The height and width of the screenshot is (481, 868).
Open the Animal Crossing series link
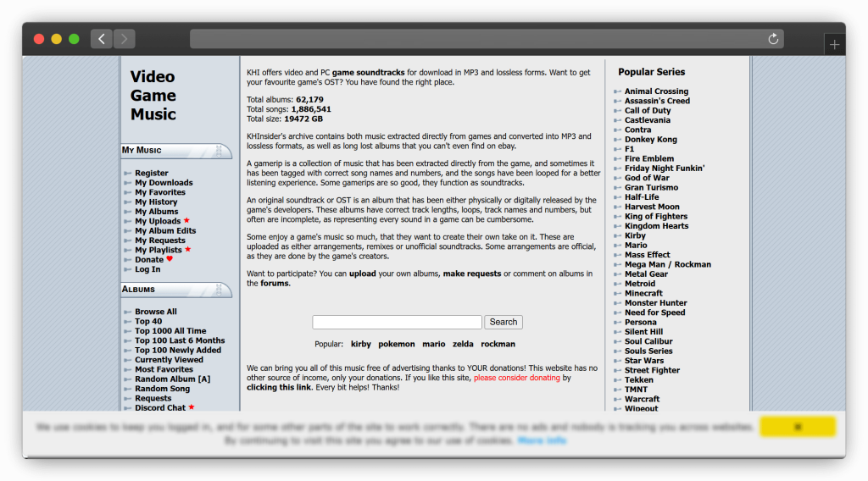[x=656, y=91]
